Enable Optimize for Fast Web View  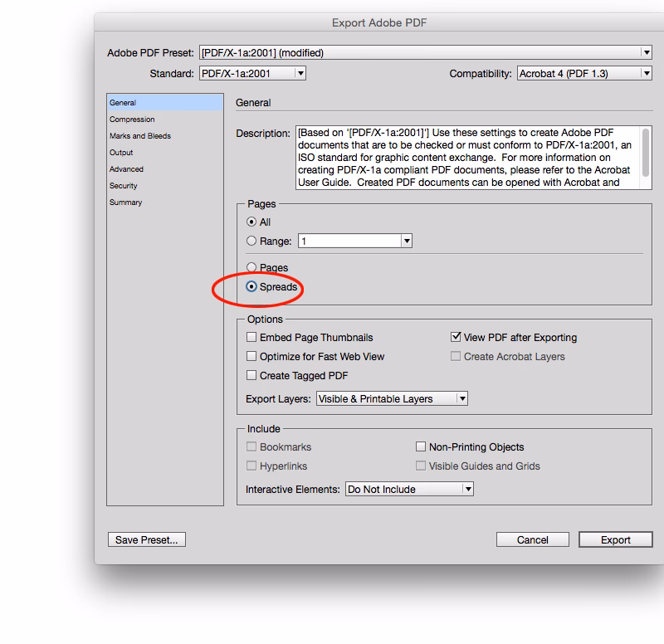pyautogui.click(x=252, y=357)
